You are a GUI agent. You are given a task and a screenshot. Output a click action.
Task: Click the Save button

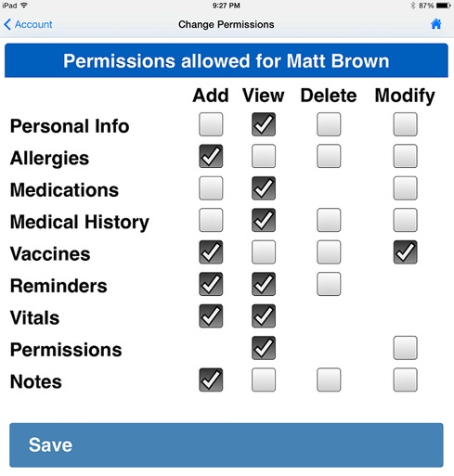[x=227, y=445]
